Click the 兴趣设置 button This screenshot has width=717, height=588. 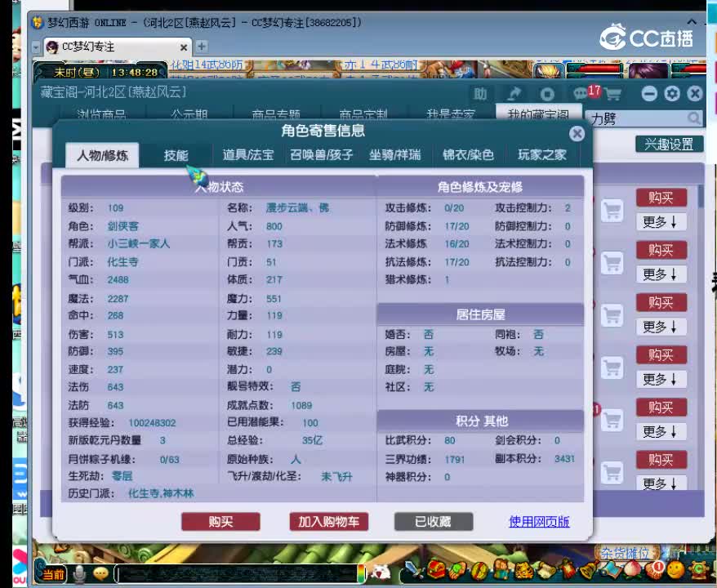[x=669, y=145]
